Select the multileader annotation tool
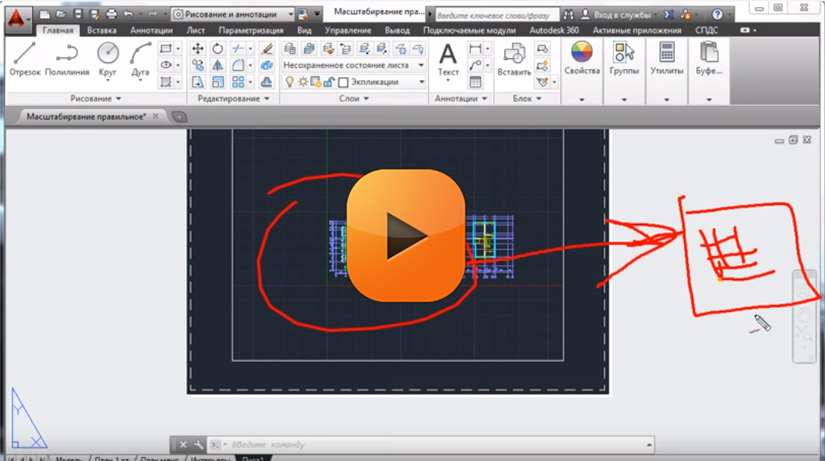 [475, 65]
